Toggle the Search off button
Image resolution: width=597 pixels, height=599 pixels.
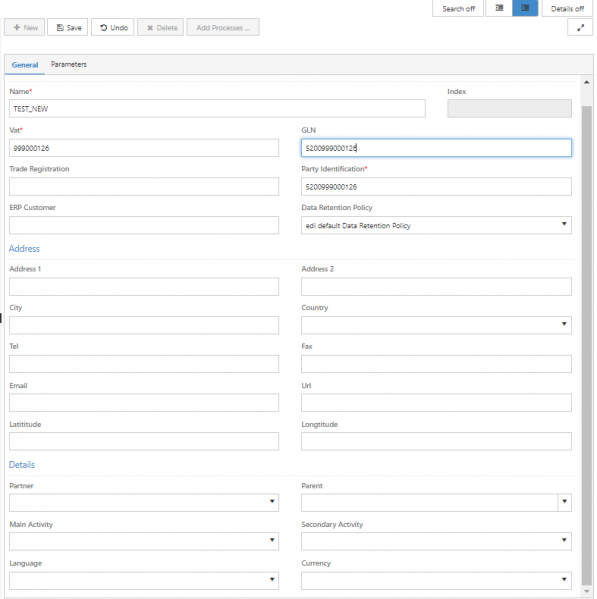pyautogui.click(x=458, y=8)
